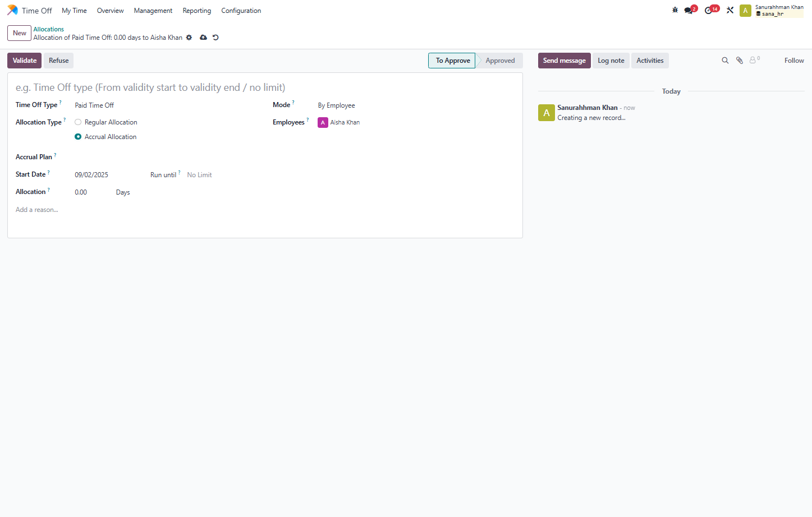Open the conversations chat bubble icon
This screenshot has width=812, height=517.
[x=689, y=10]
